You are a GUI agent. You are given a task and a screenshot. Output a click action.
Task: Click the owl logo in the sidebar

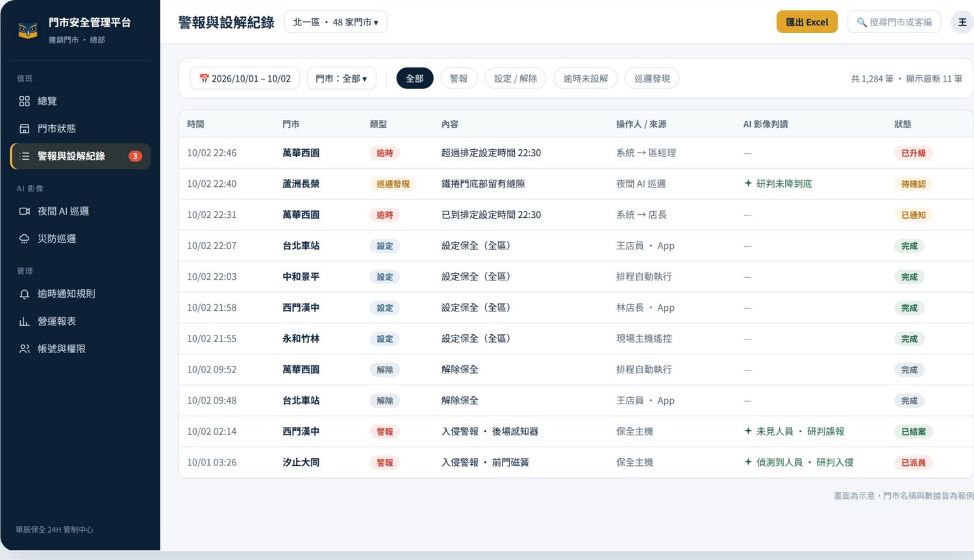tap(28, 30)
